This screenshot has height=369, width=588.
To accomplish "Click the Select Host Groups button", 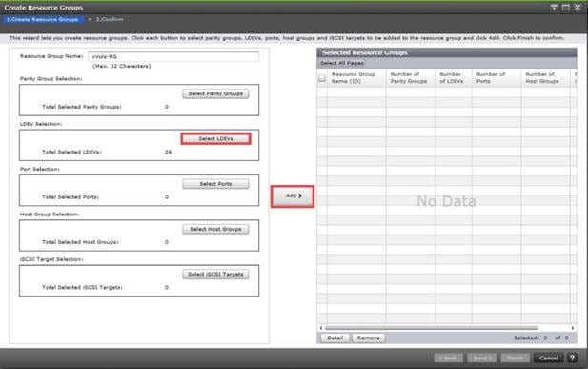I will [215, 229].
